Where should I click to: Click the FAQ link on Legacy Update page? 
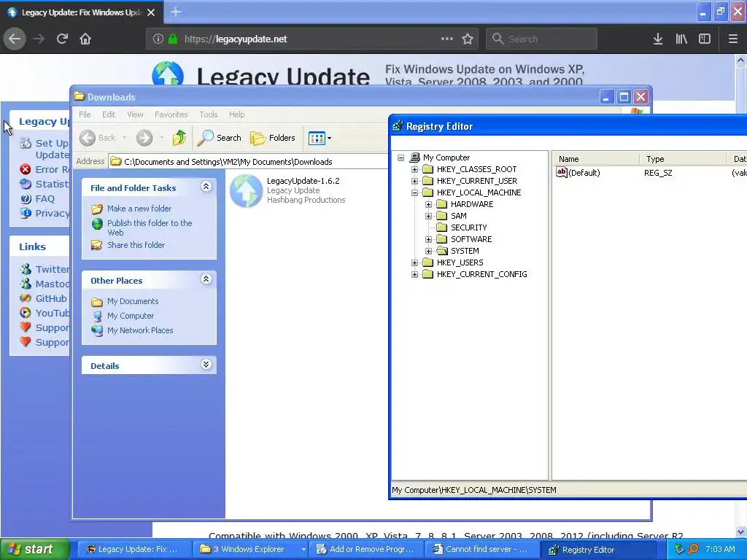click(x=44, y=199)
